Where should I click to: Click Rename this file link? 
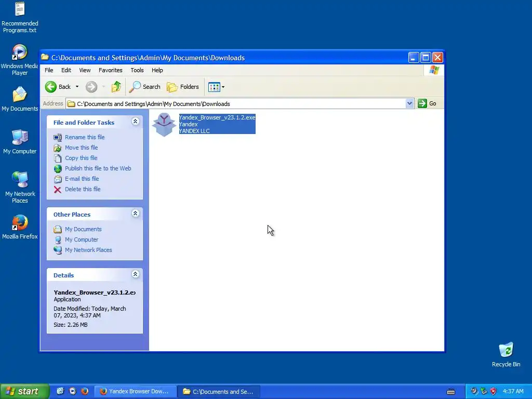[x=85, y=137]
